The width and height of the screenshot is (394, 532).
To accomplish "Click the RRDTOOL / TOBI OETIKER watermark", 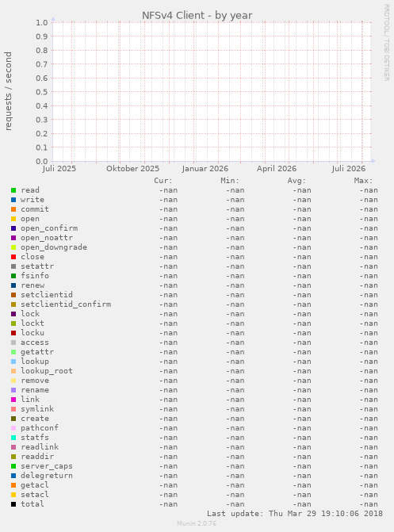I will (x=387, y=42).
